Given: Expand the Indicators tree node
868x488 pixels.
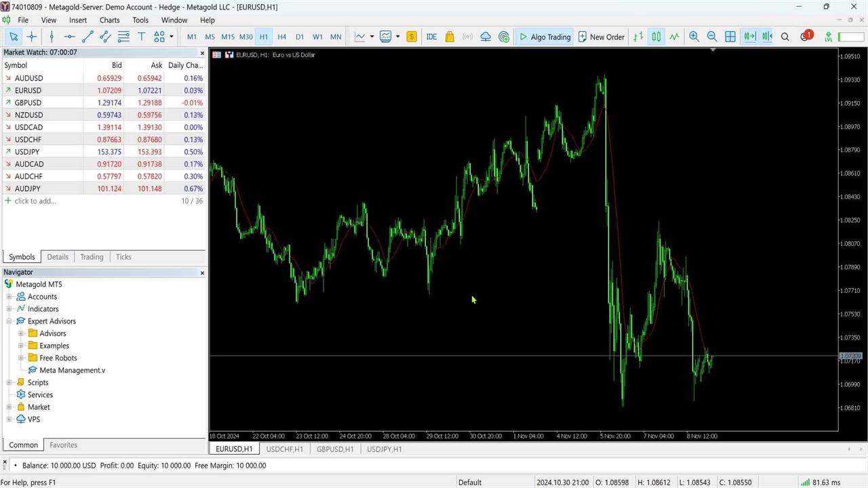Looking at the screenshot, I should [x=9, y=309].
